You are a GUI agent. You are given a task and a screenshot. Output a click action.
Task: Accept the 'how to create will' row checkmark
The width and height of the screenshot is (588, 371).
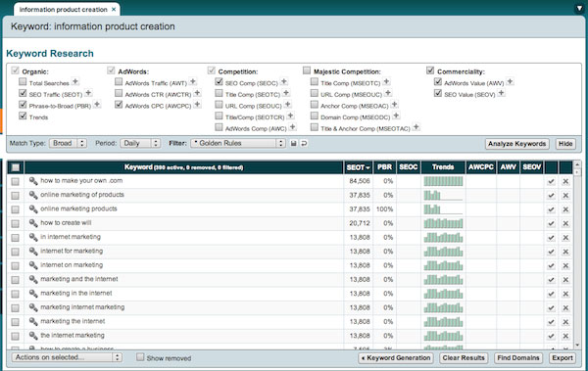[x=551, y=224]
